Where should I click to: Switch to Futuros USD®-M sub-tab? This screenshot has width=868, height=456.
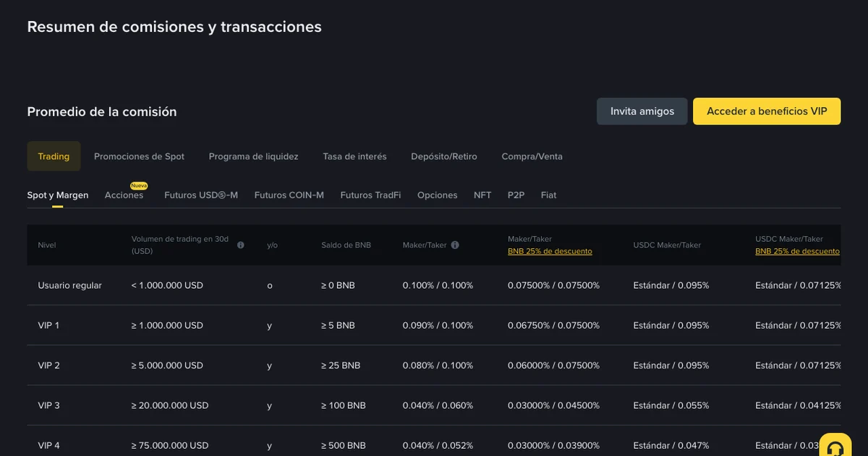click(x=201, y=195)
